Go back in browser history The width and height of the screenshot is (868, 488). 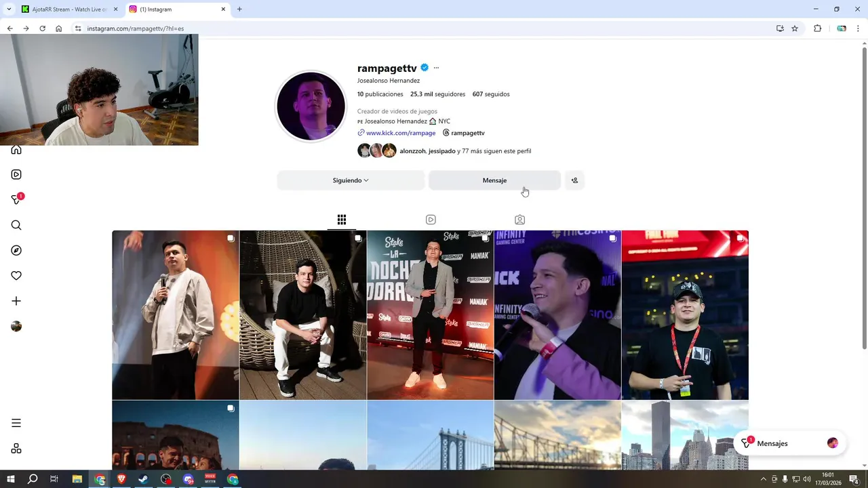click(x=9, y=28)
